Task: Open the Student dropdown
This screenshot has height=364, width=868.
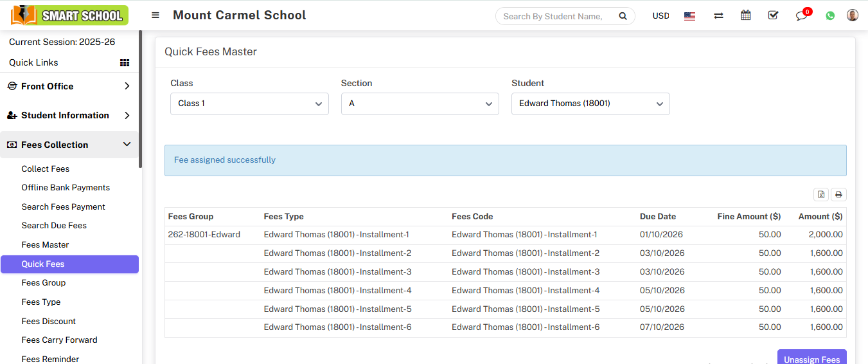Action: pos(590,104)
